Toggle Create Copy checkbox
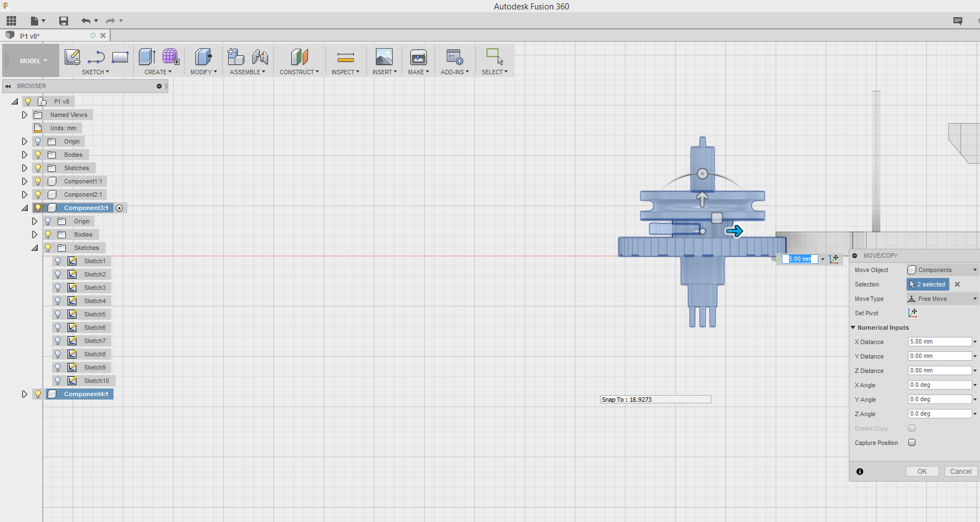This screenshot has width=980, height=522. click(x=912, y=428)
